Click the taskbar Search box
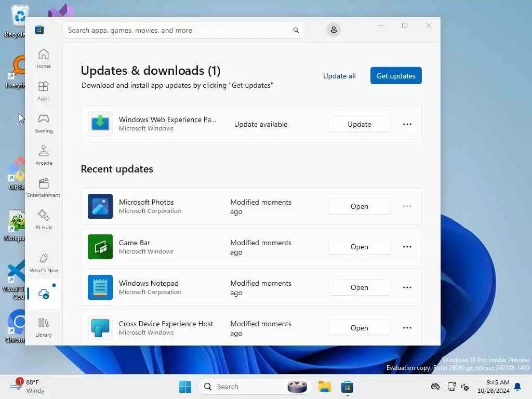The height and width of the screenshot is (399, 532). (x=255, y=387)
